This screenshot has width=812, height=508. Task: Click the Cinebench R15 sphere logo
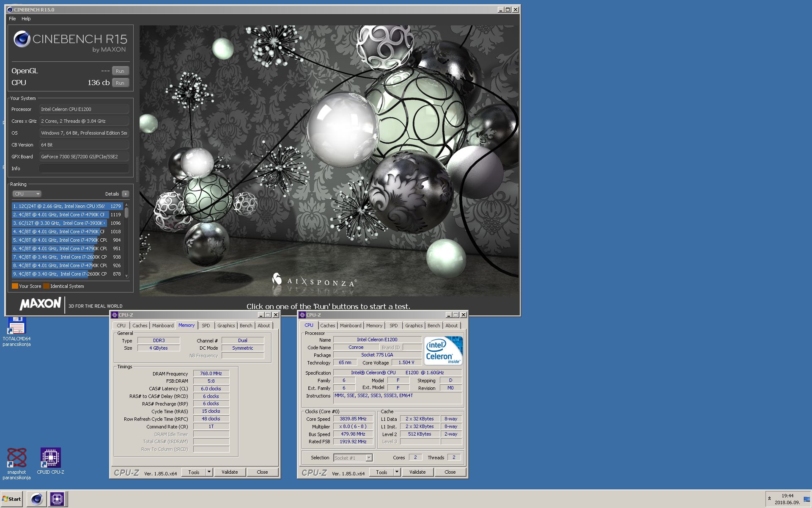22,39
